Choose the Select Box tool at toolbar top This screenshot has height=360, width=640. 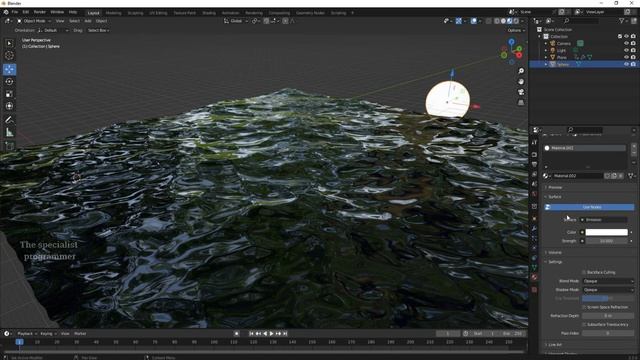click(9, 43)
